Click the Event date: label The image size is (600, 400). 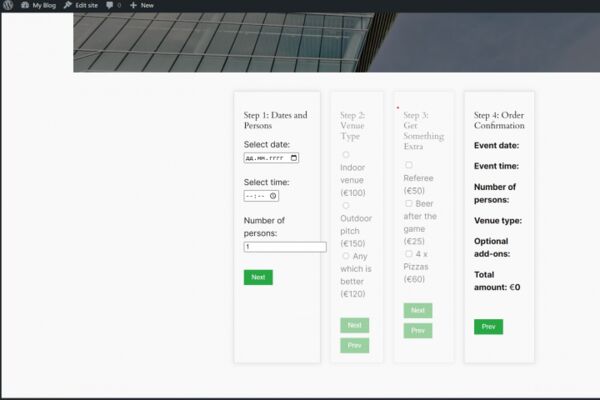tap(496, 145)
